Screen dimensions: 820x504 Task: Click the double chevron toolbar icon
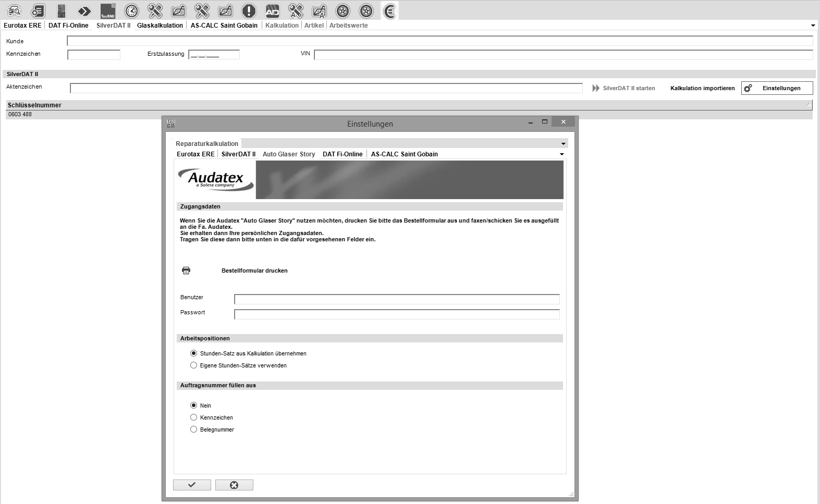(84, 10)
